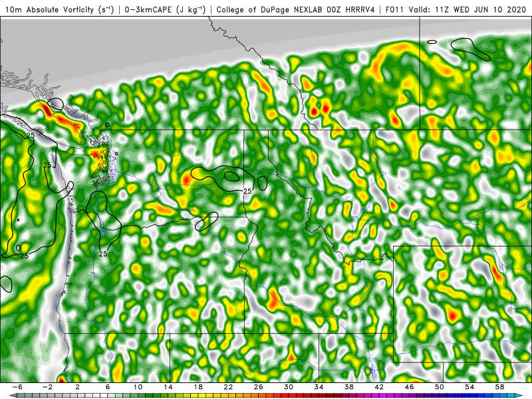Click the '2' color scale label
Screen dimensions: 532x399
(x=77, y=387)
